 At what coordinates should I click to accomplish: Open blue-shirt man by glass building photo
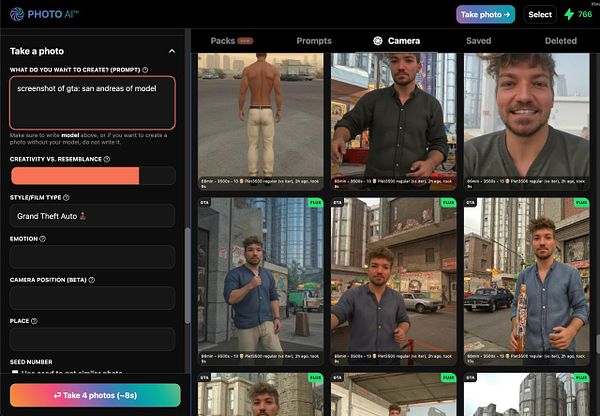[261, 281]
